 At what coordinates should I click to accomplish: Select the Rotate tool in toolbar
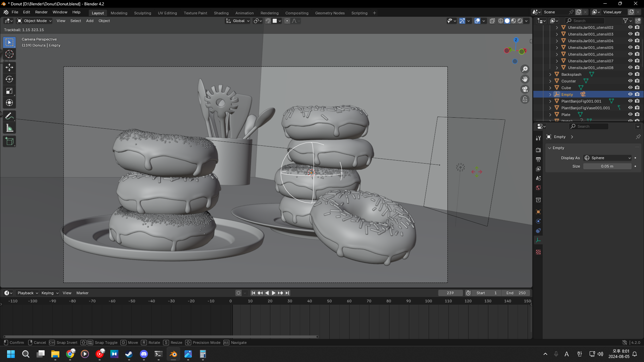point(9,79)
